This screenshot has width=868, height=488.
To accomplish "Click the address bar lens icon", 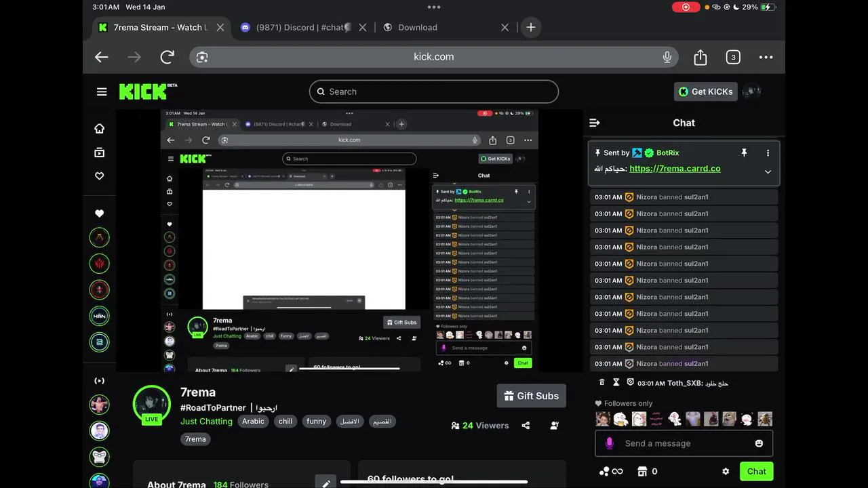I will (x=202, y=57).
